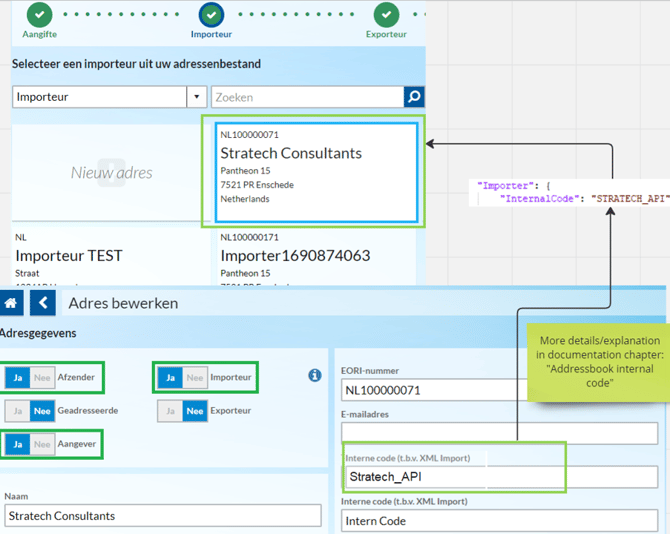Image resolution: width=670 pixels, height=534 pixels.
Task: Toggle the Geadresseerde Ja/Nee switch
Action: click(x=30, y=411)
